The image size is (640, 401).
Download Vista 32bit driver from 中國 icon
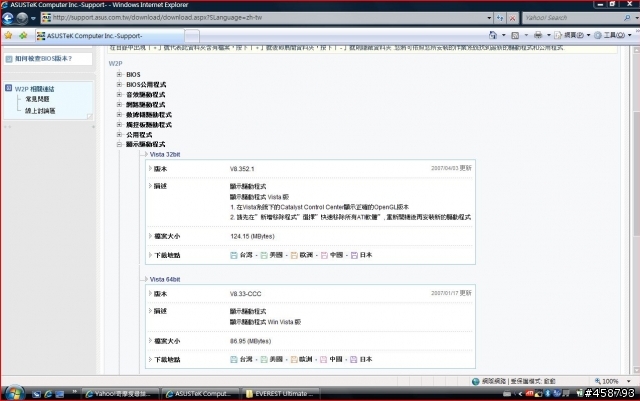324,255
